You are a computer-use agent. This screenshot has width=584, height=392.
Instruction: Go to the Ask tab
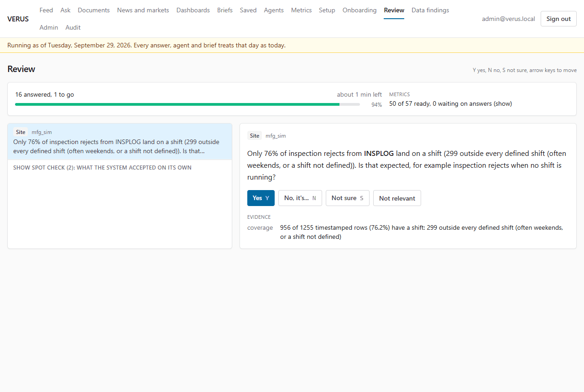[65, 10]
